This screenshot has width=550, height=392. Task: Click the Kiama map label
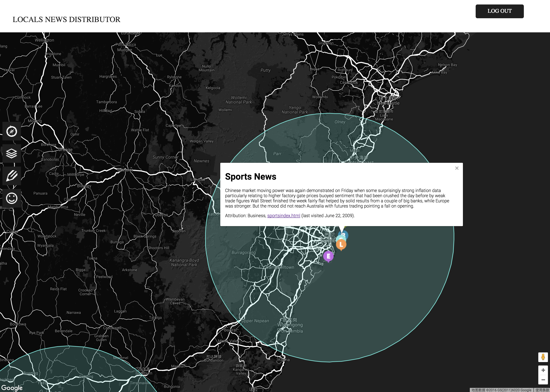coord(284,360)
